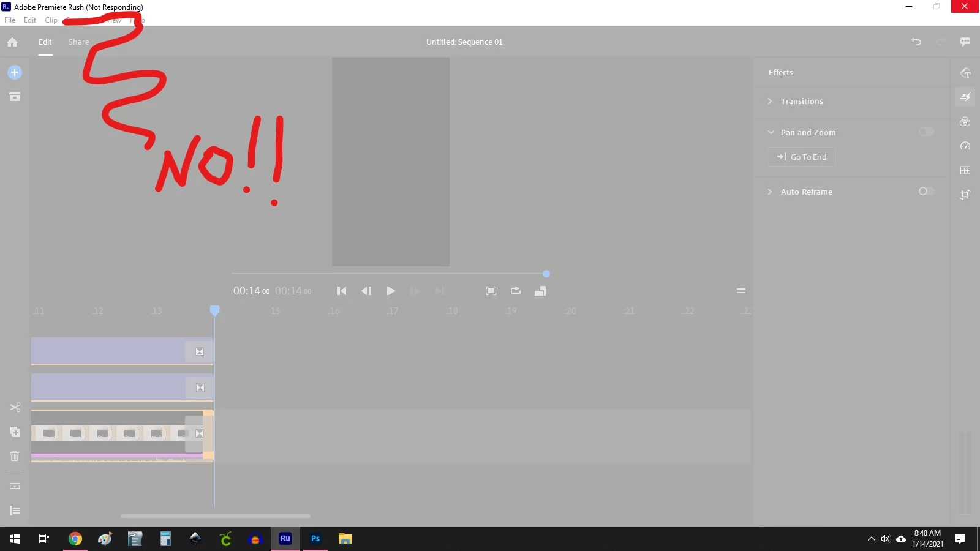980x551 pixels.
Task: Click the Delete trash icon
Action: (x=15, y=456)
